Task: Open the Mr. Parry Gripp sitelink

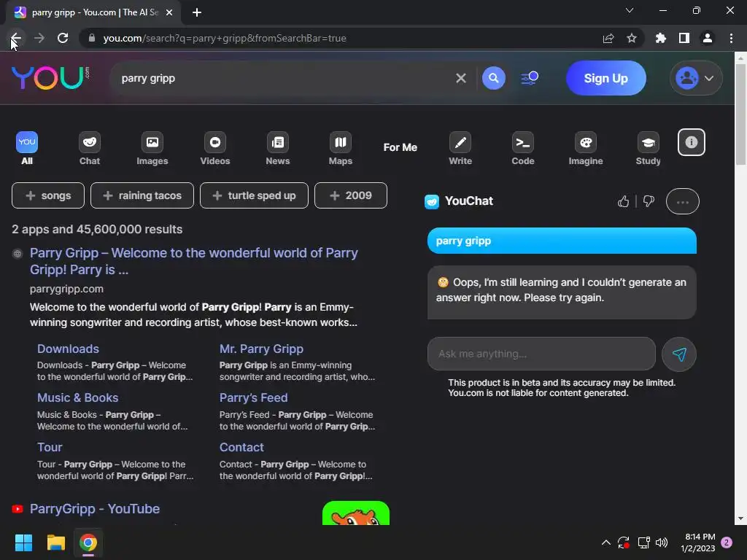Action: [261, 349]
